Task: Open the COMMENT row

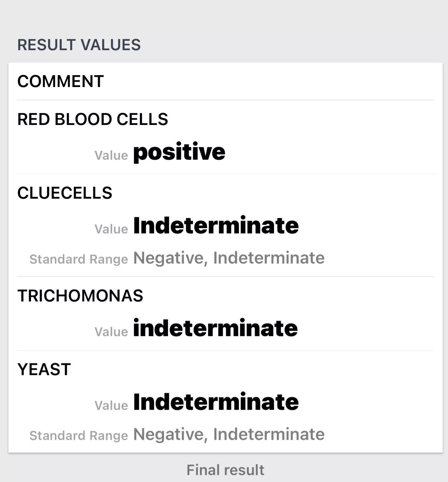Action: click(60, 81)
